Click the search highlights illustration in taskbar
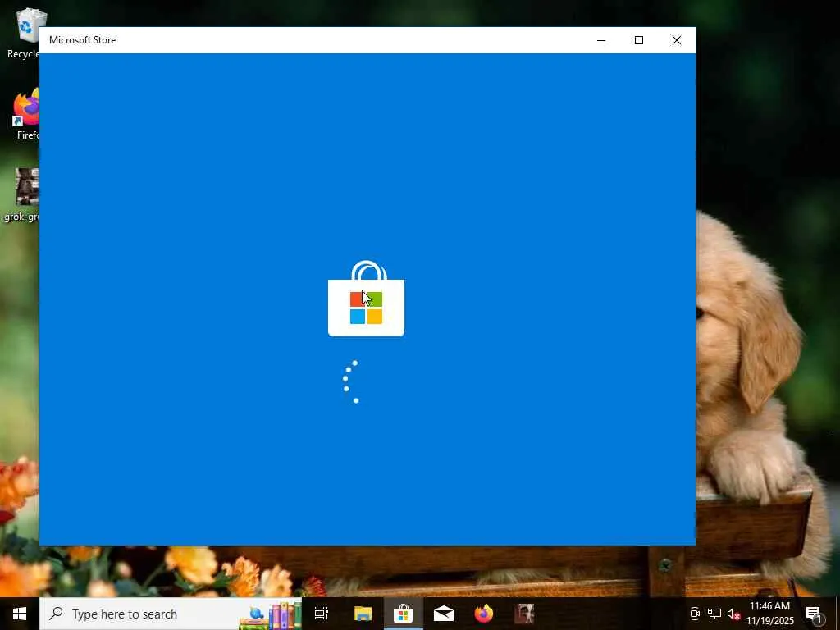This screenshot has height=630, width=840. pos(270,615)
